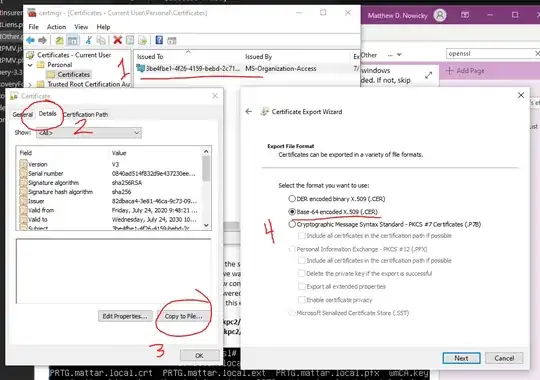Click the MS-Organization-Access issuer cell
The height and width of the screenshot is (380, 540).
pyautogui.click(x=281, y=69)
